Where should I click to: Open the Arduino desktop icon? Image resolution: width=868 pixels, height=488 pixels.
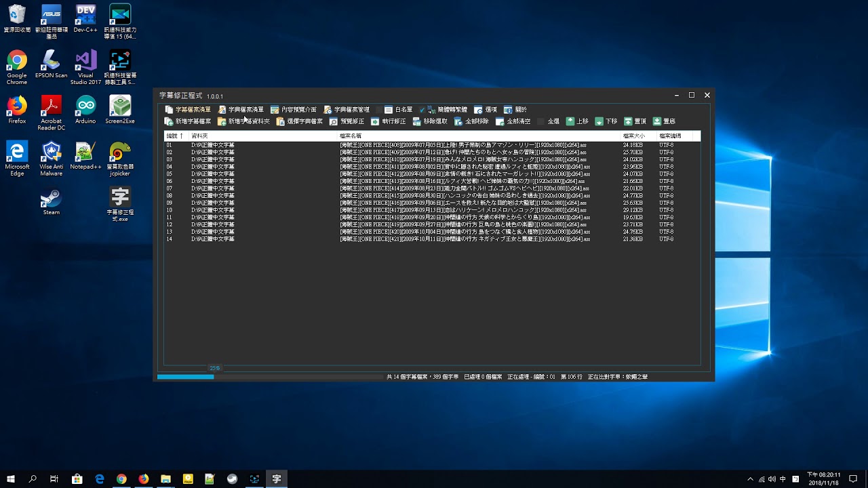(x=86, y=110)
